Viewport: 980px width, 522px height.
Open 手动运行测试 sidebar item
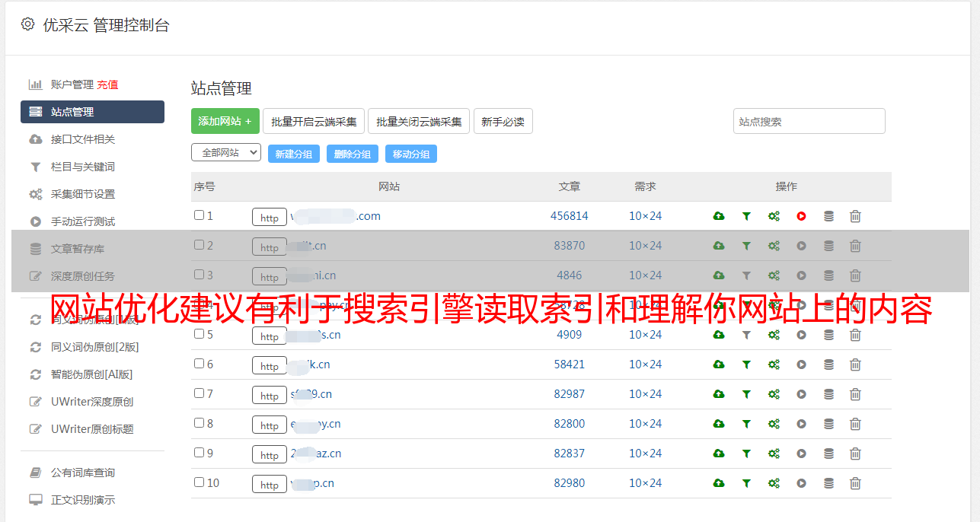point(83,221)
